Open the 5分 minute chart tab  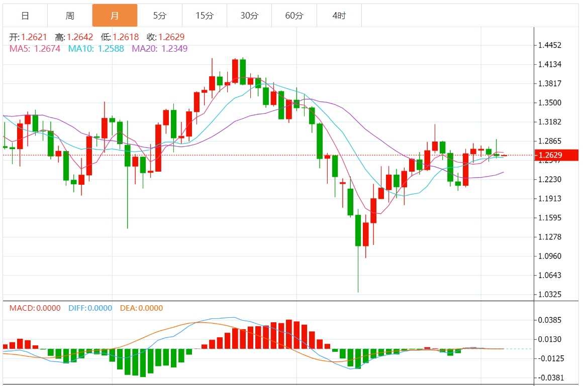159,16
